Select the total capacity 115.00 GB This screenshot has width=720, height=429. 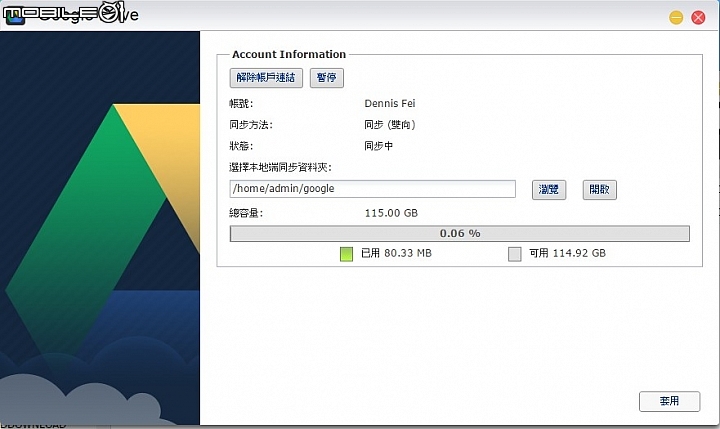coord(391,213)
